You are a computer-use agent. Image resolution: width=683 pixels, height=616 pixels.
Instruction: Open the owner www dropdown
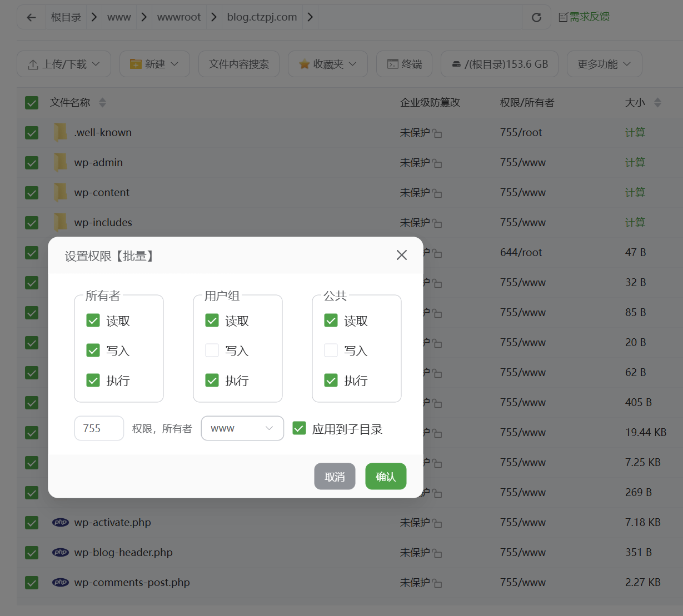tap(242, 428)
